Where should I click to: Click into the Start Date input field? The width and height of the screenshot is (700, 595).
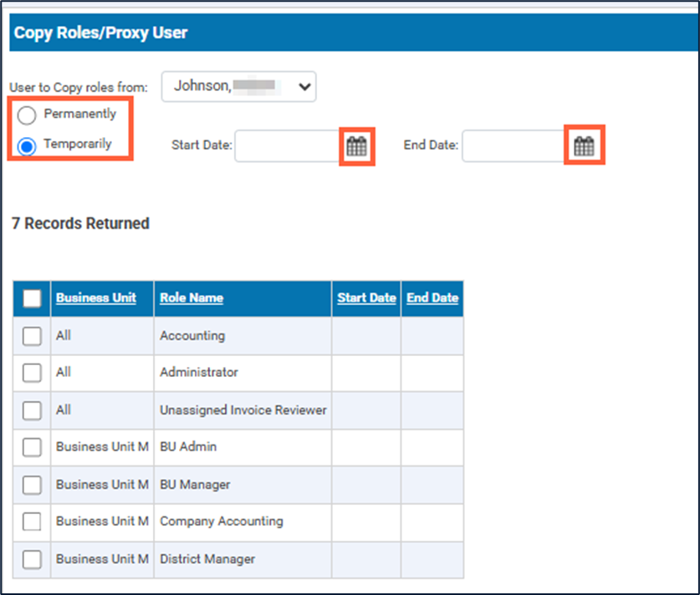point(287,146)
